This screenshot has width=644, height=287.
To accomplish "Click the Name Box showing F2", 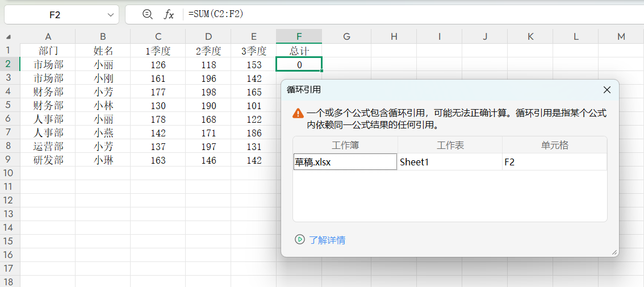I will coord(55,15).
